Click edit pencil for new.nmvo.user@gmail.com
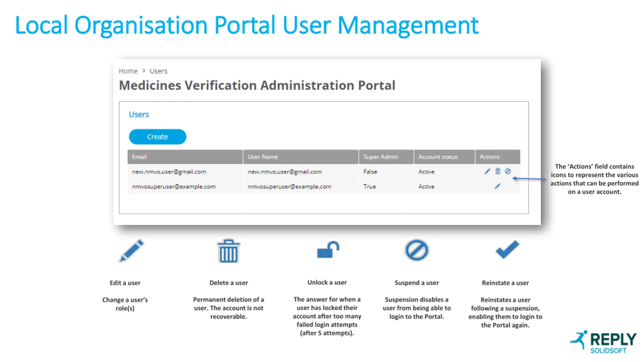Image resolution: width=644 pixels, height=362 pixels. [x=487, y=171]
